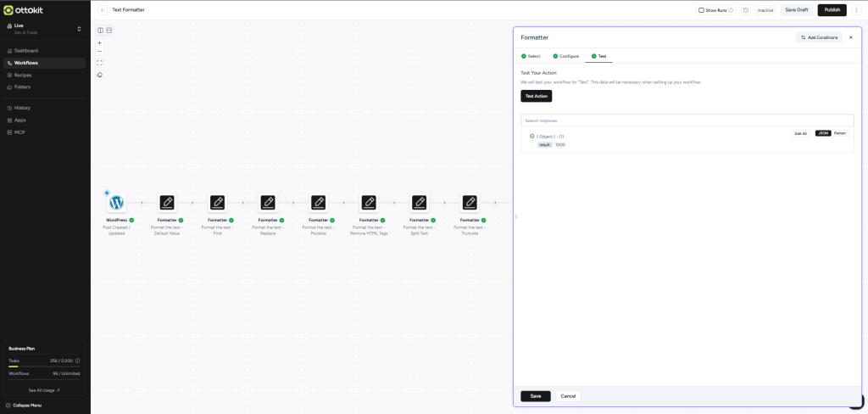Select the Formatter Pluralize node
Image resolution: width=868 pixels, height=414 pixels.
point(318,203)
